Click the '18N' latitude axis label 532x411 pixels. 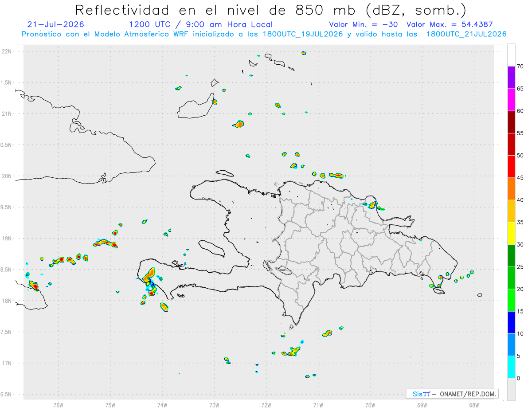click(x=8, y=301)
